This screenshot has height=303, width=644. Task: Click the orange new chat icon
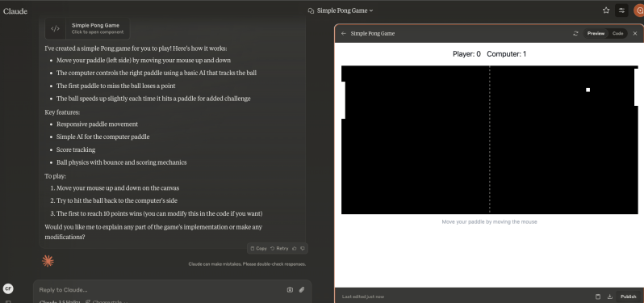pos(639,11)
